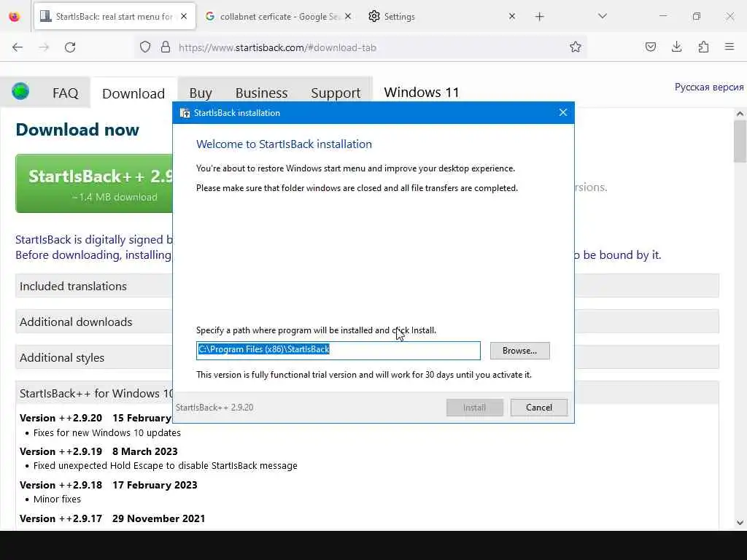747x560 pixels.
Task: Close the StartIsBack browser tab
Action: click(x=184, y=16)
